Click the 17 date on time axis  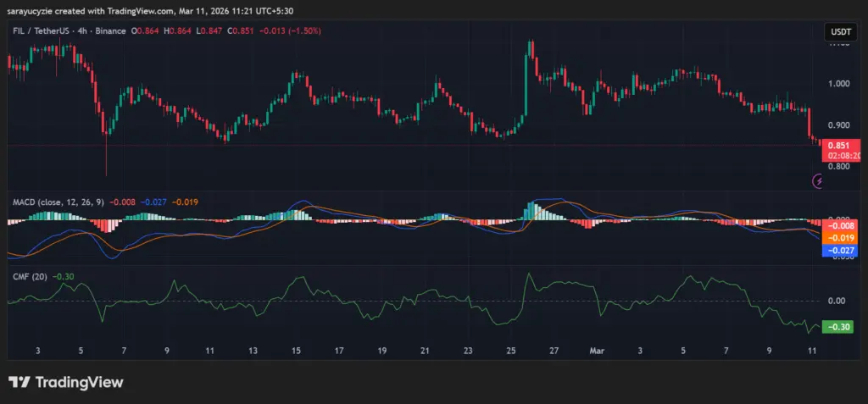point(339,351)
